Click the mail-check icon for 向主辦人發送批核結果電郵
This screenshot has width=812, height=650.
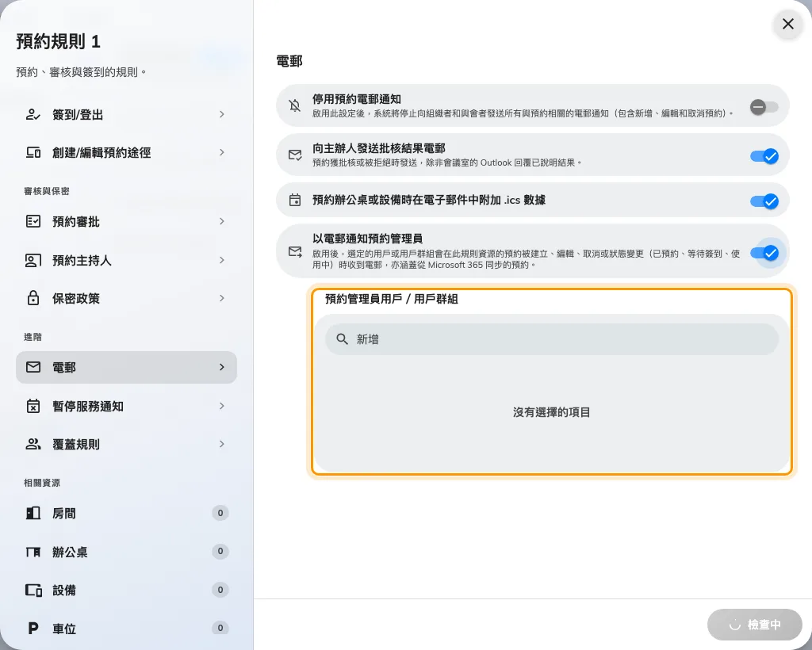[295, 155]
